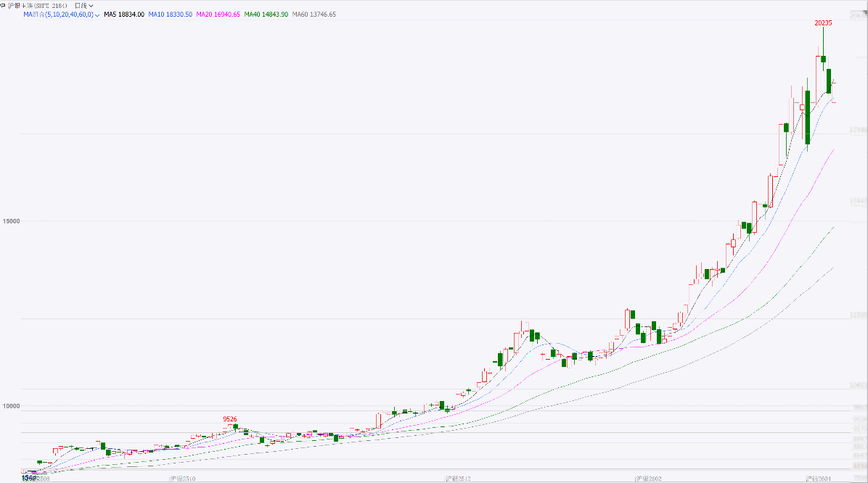This screenshot has width=868, height=483.
Task: Select the rightmost latest candlestick
Action: [833, 84]
